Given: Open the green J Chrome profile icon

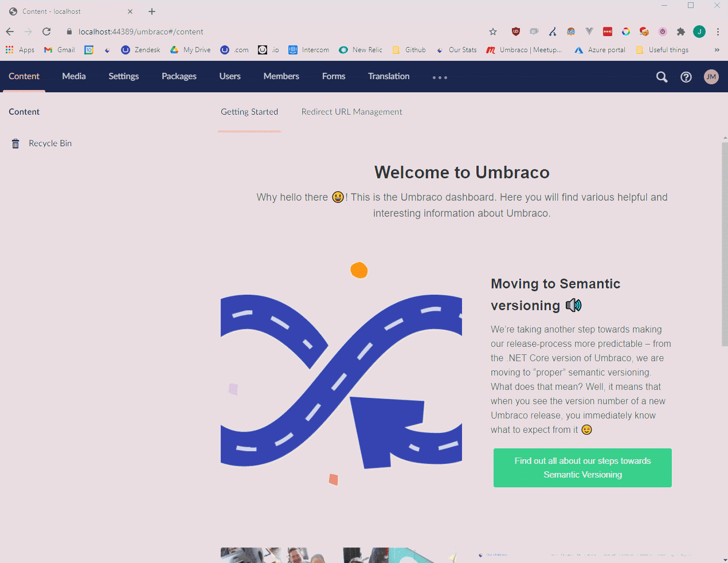Looking at the screenshot, I should [x=699, y=32].
